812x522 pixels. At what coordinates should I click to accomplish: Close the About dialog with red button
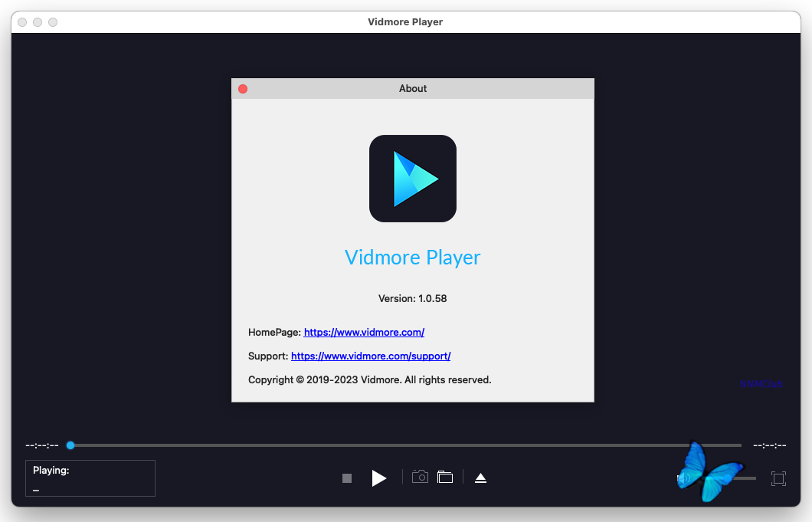pyautogui.click(x=243, y=89)
